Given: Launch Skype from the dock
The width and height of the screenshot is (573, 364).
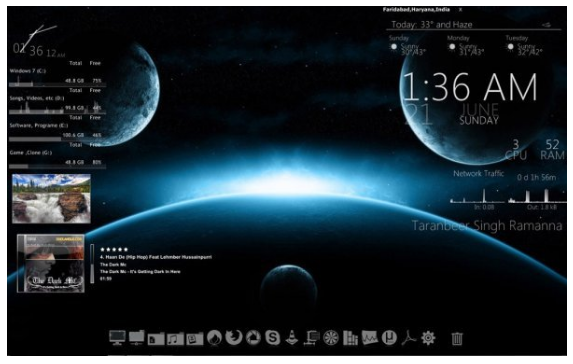Looking at the screenshot, I should pyautogui.click(x=273, y=338).
